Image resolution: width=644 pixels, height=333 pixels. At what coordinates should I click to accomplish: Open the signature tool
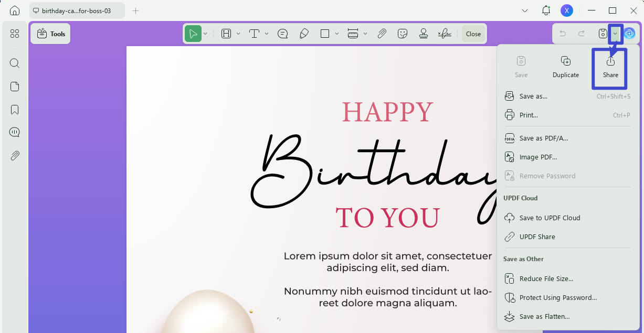[445, 34]
